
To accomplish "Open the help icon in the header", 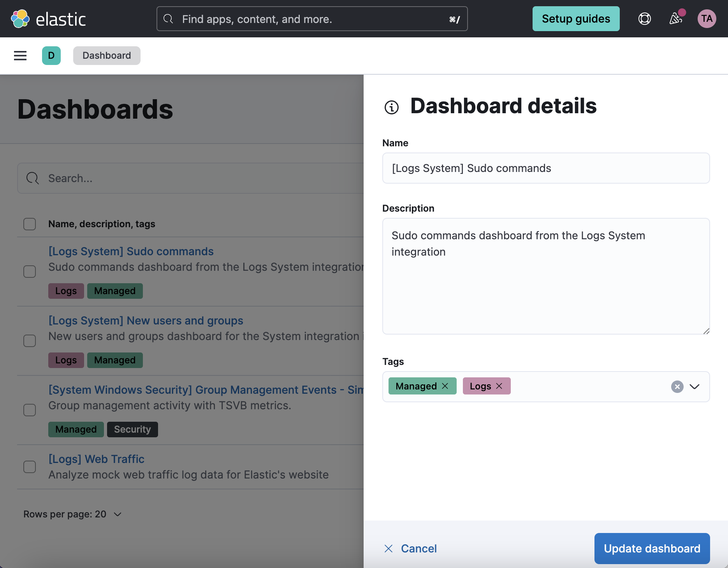I will click(644, 18).
